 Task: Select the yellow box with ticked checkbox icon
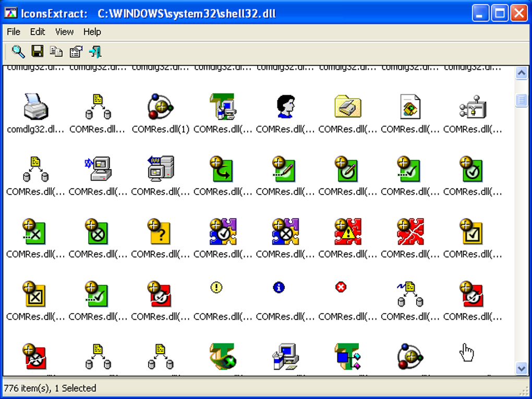(x=471, y=232)
